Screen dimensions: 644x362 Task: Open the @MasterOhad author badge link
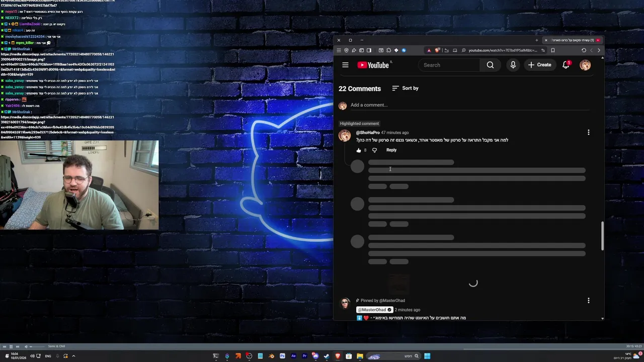tap(374, 310)
